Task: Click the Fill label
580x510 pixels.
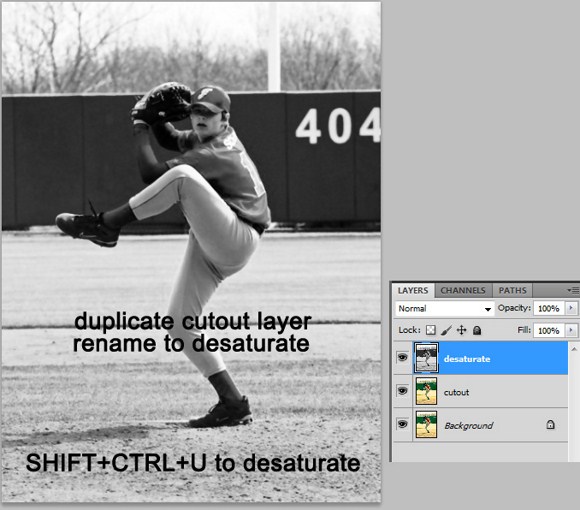Action: coord(524,330)
